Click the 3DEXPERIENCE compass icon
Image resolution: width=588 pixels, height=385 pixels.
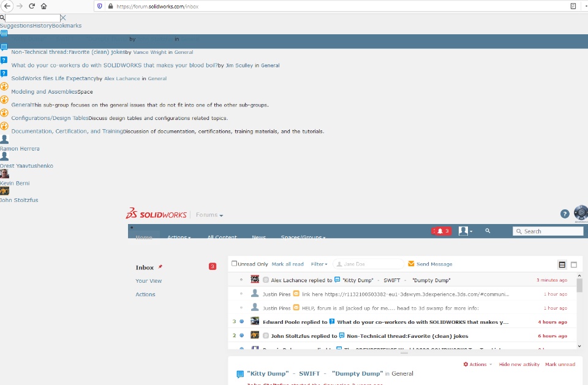[x=581, y=213]
